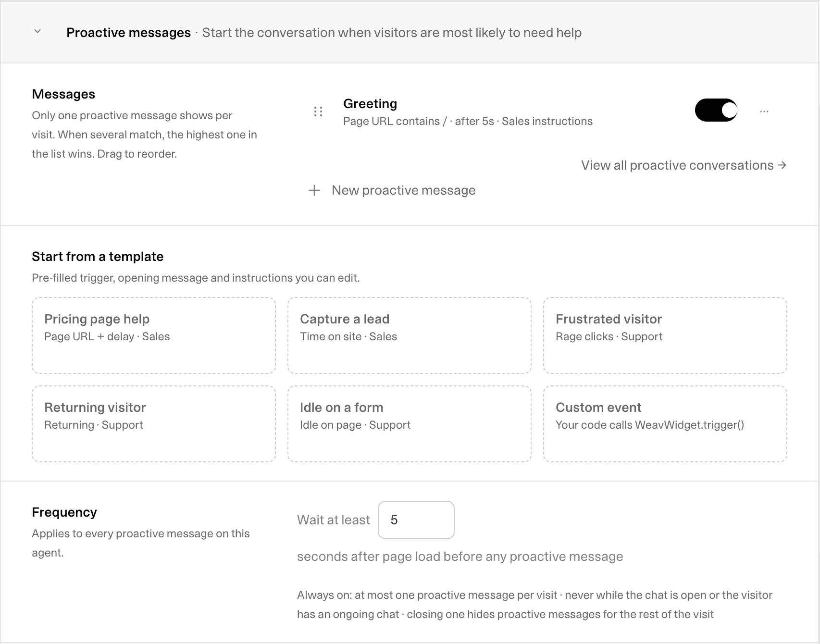Click the Proactive messages header title
Viewport: 820px width, 644px height.
128,33
